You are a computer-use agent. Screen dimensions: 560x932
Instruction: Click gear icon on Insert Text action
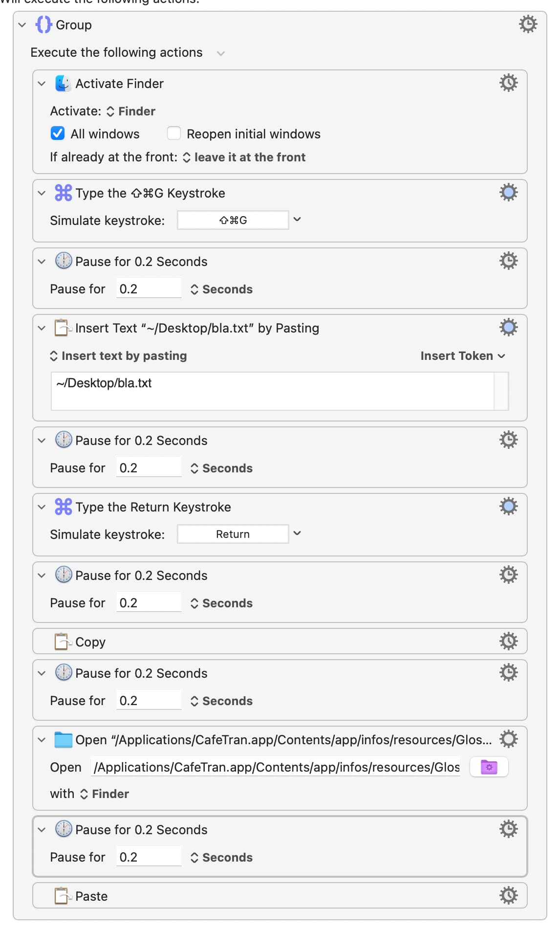point(508,327)
